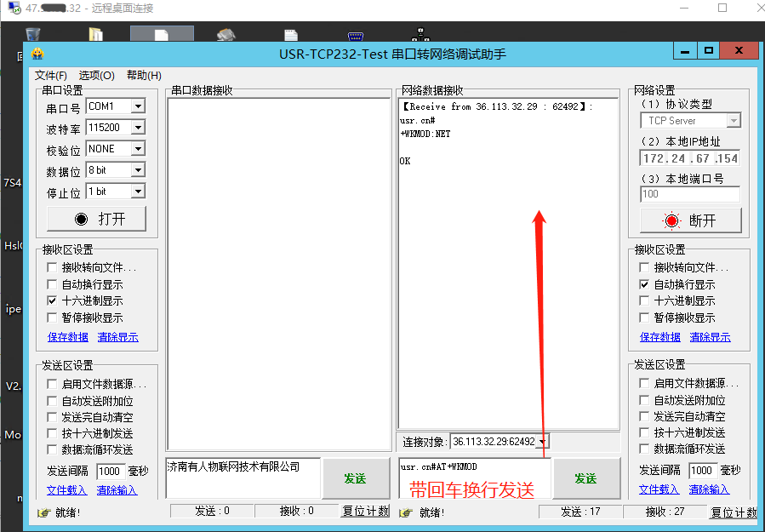Enable serial 数据流循环发送 checkbox

(x=52, y=449)
